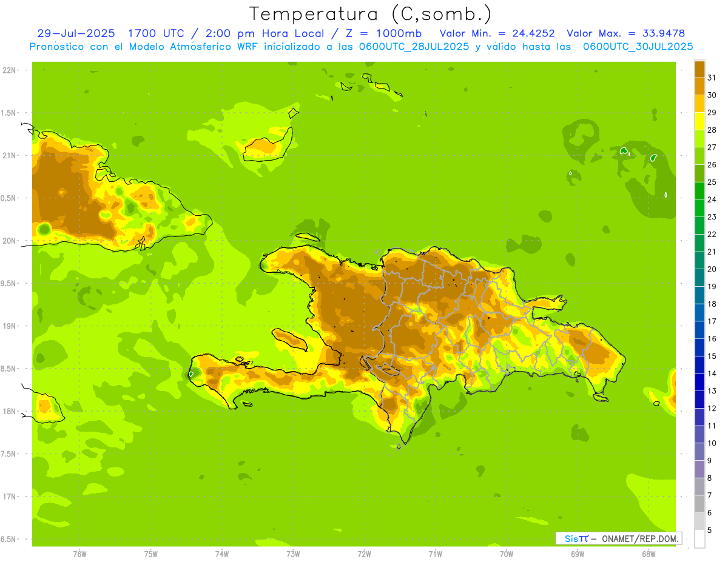Click the '18N' latitude label
The width and height of the screenshot is (728, 562).
coord(8,411)
